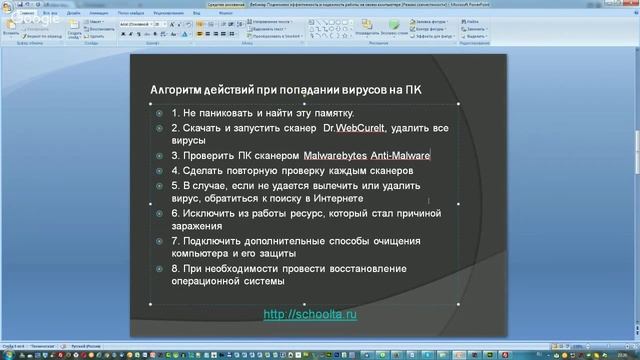640x360 pixels.
Task: Toggle Center text alignment
Action: [x=208, y=34]
